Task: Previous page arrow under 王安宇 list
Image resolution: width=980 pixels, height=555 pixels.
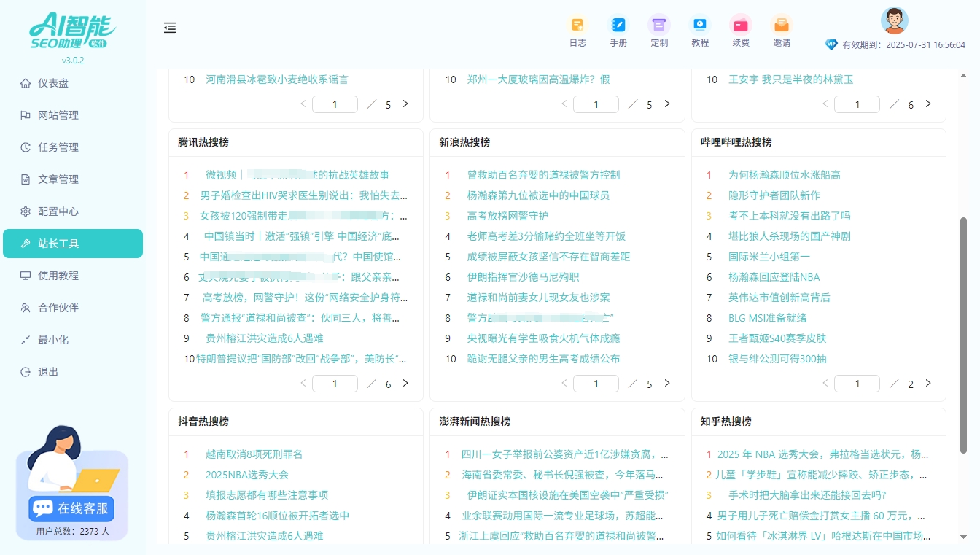Action: coord(825,104)
